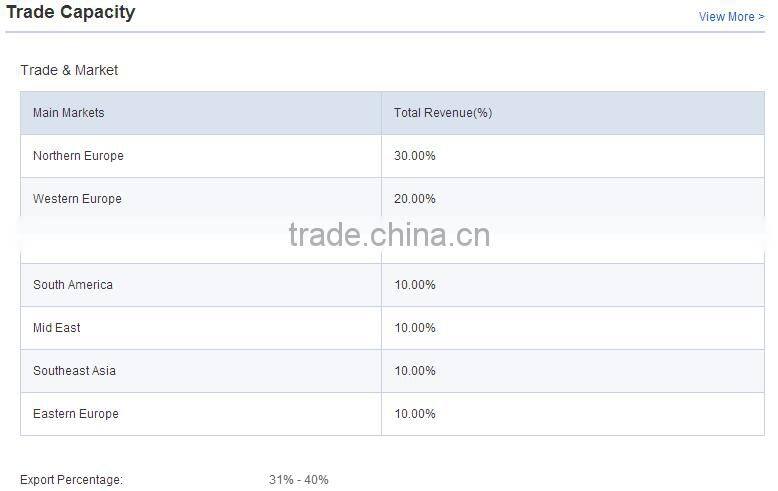778x491 pixels.
Task: Click Mid East's 10.00% revenue value
Action: point(414,328)
